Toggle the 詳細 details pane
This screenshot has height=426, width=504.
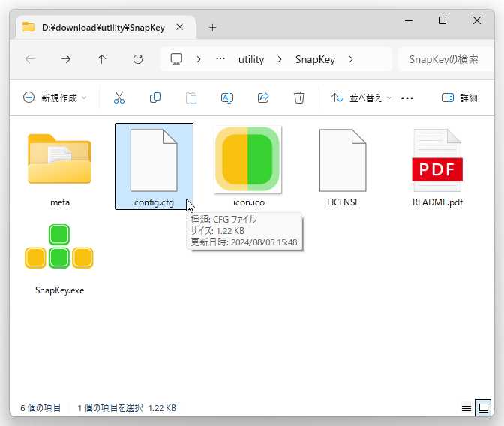point(459,97)
